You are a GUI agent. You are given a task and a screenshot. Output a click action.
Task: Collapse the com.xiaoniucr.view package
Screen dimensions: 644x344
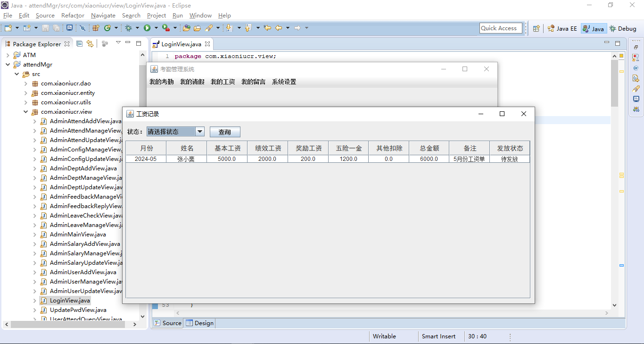[25, 112]
